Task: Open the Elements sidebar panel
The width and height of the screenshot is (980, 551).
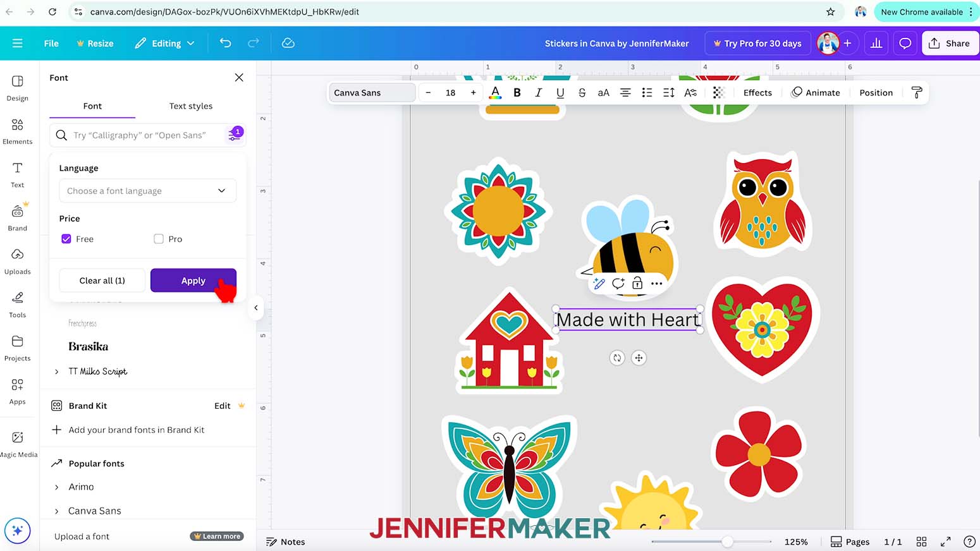Action: click(x=18, y=131)
